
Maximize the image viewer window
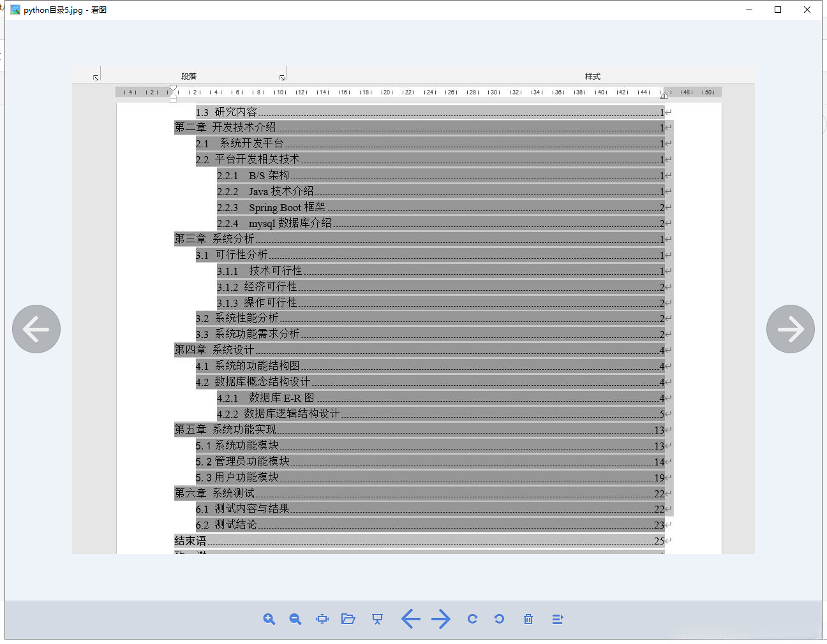(777, 10)
